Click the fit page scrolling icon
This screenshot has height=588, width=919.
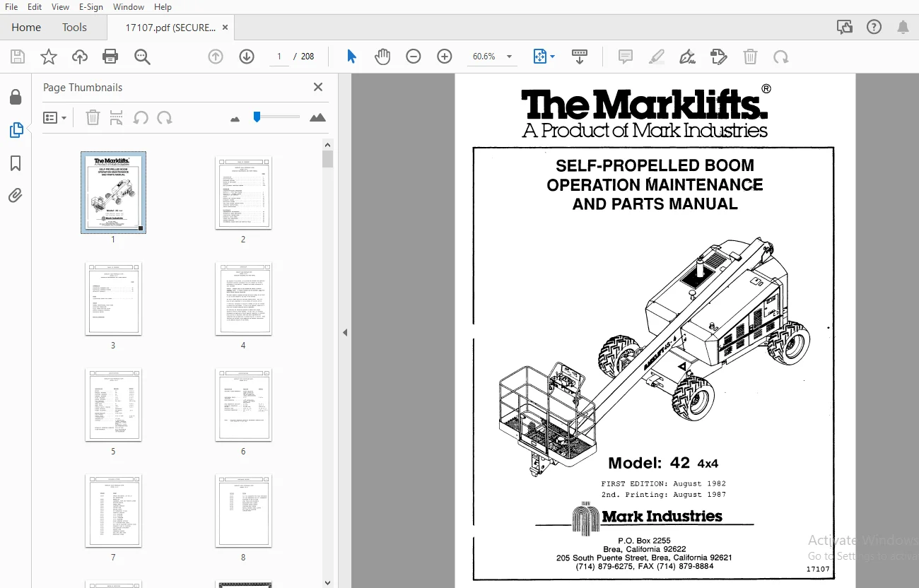pos(540,57)
